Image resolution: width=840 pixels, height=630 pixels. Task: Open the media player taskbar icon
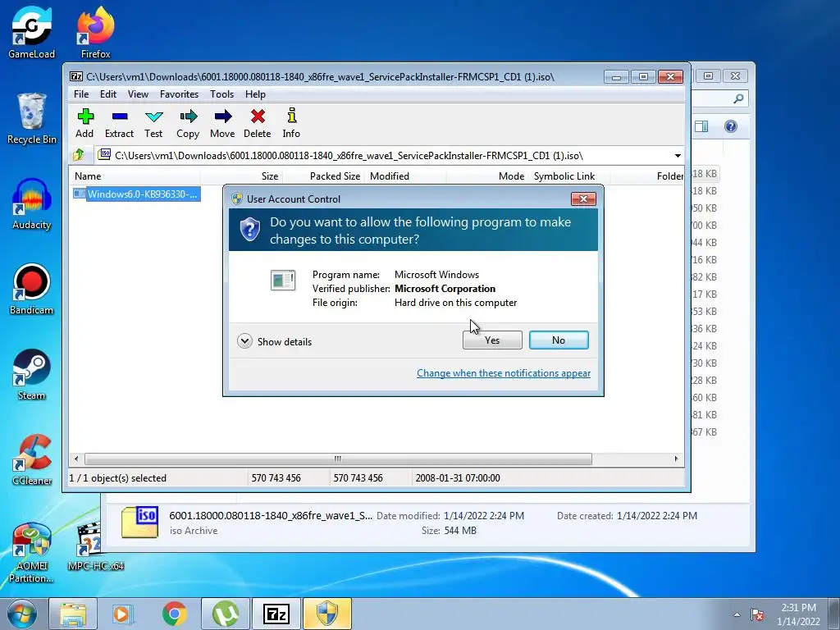(x=123, y=614)
